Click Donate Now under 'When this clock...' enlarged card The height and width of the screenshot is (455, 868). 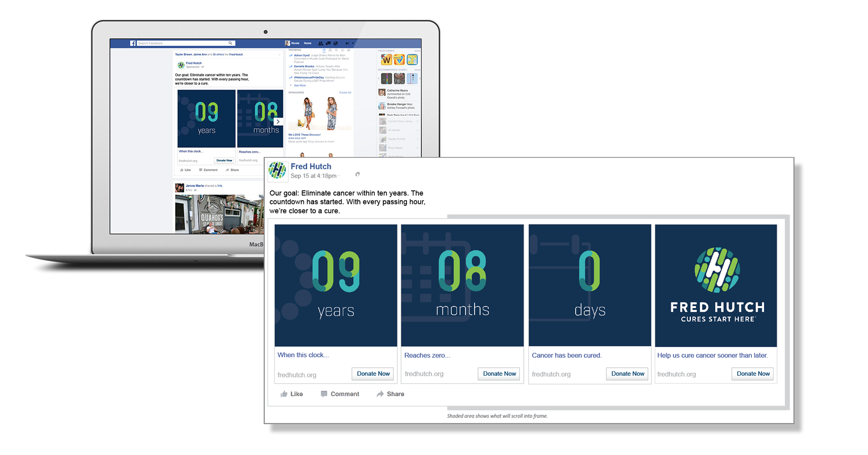point(373,374)
